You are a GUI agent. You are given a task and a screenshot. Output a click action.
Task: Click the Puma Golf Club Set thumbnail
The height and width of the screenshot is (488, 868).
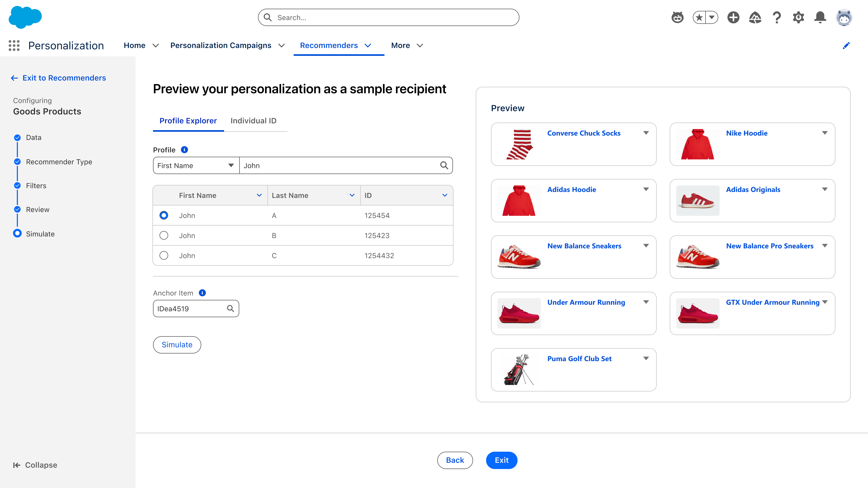(x=519, y=370)
